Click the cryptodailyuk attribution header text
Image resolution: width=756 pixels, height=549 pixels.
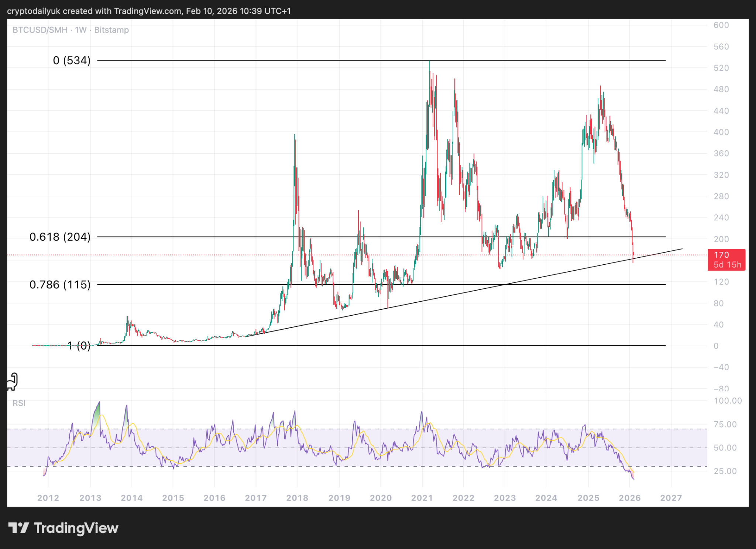click(x=149, y=11)
